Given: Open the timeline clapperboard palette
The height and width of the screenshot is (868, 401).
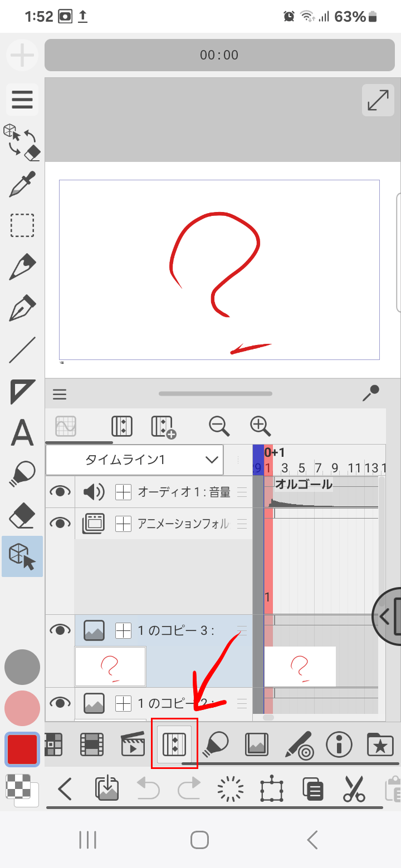Looking at the screenshot, I should [x=133, y=744].
